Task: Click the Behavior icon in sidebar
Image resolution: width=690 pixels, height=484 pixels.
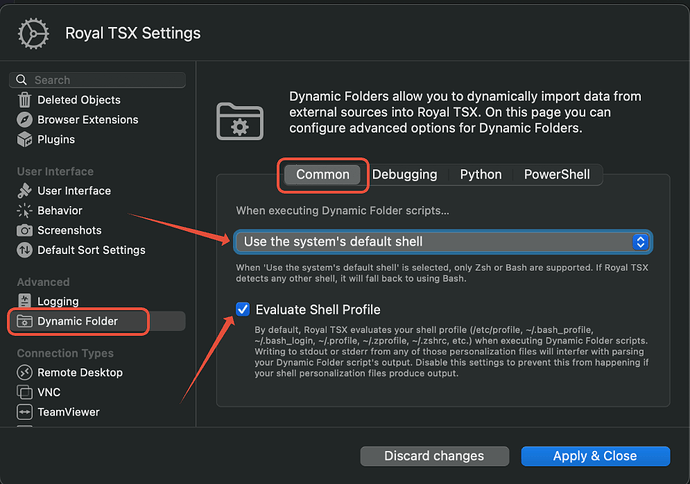Action: tap(25, 211)
